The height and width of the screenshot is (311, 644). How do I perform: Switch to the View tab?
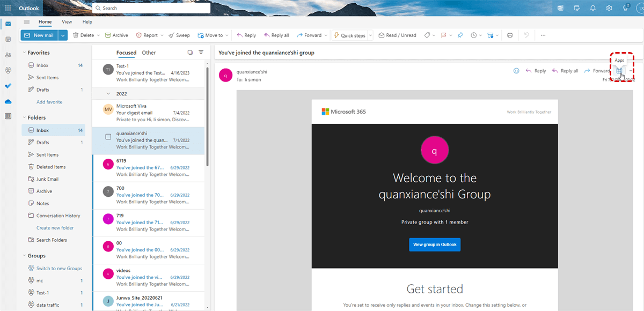click(x=67, y=22)
